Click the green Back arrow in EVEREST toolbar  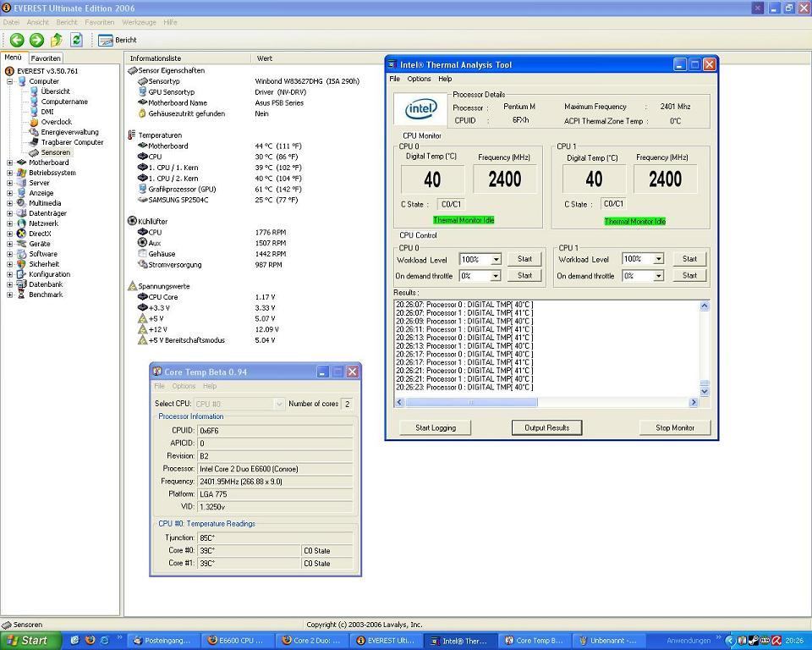click(x=17, y=40)
